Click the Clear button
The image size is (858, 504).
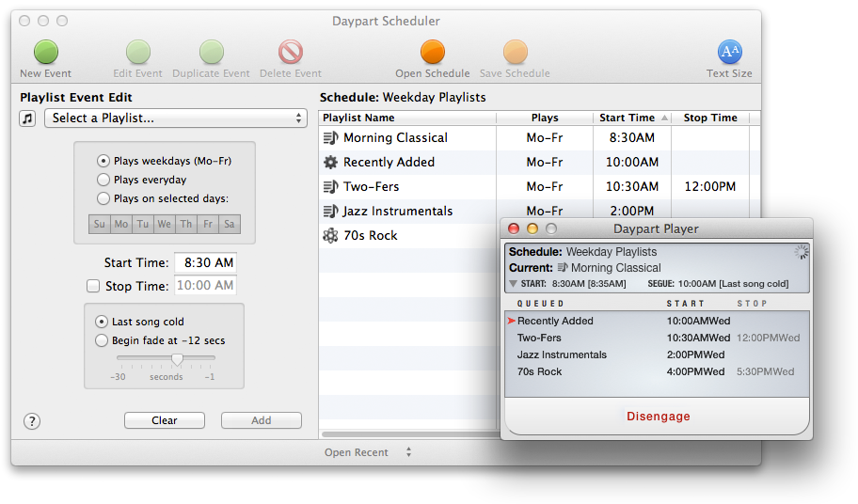pos(164,420)
